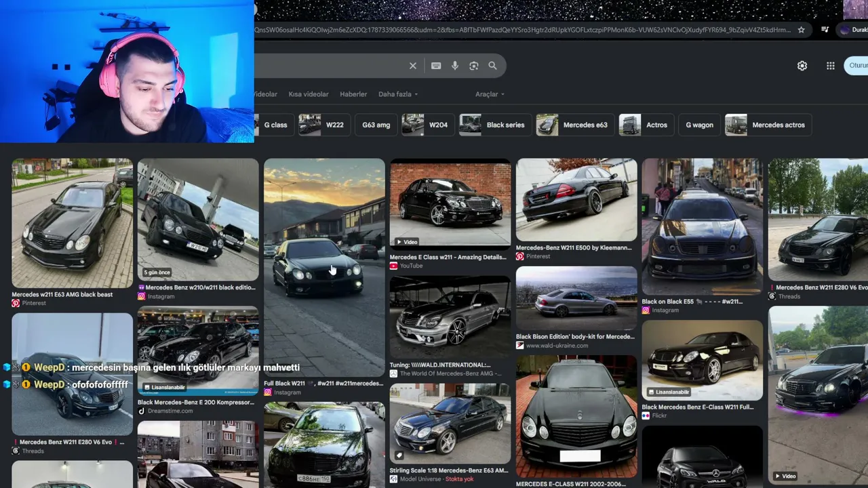Click the 'Lisanslanabilir' badge on Dreamstime image
This screenshot has width=868, height=488.
tap(163, 387)
